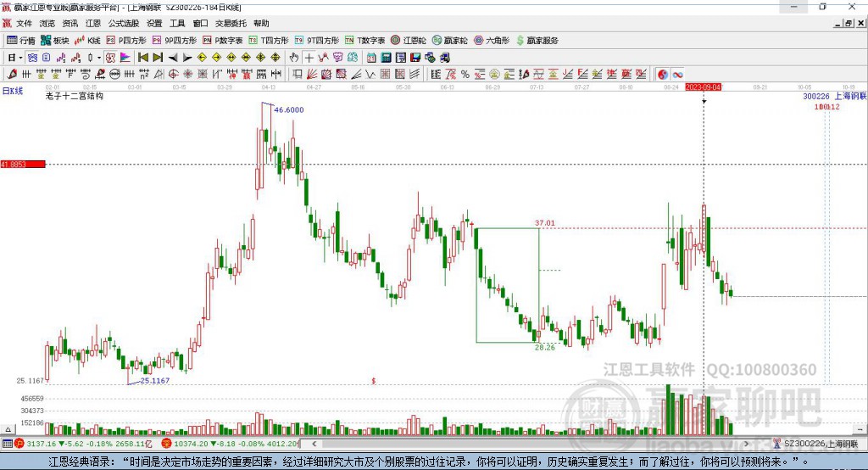This screenshot has width=868, height=470.
Task: Click the red 41.8853 price label
Action: pos(23,164)
